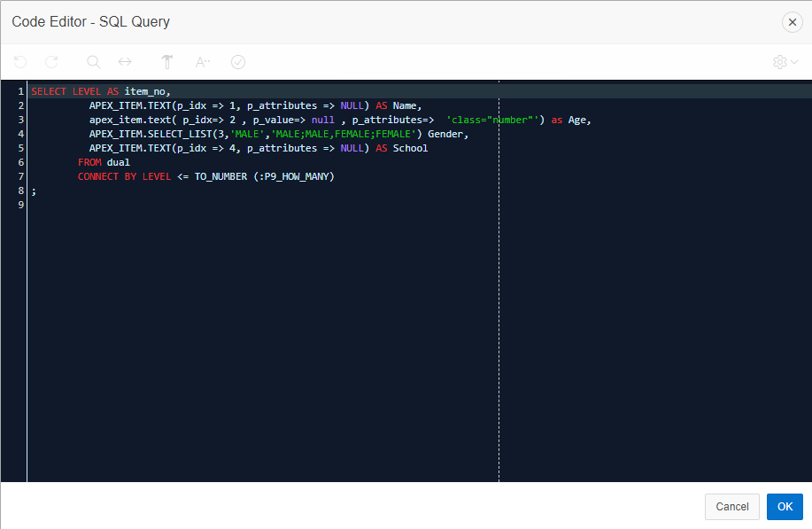Place cursor on the :P9_HOW_MANY bind variable

coord(296,176)
